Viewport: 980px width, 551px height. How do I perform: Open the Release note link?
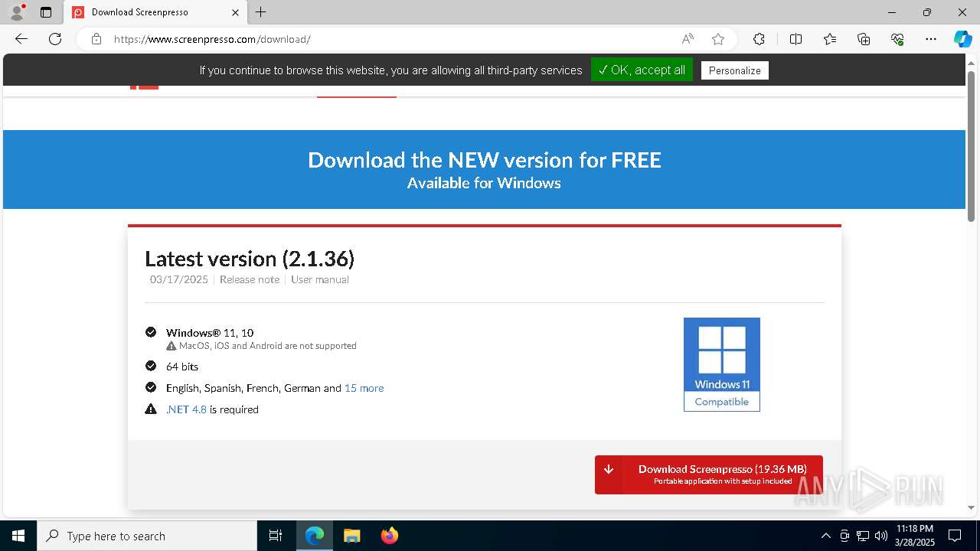pos(250,279)
